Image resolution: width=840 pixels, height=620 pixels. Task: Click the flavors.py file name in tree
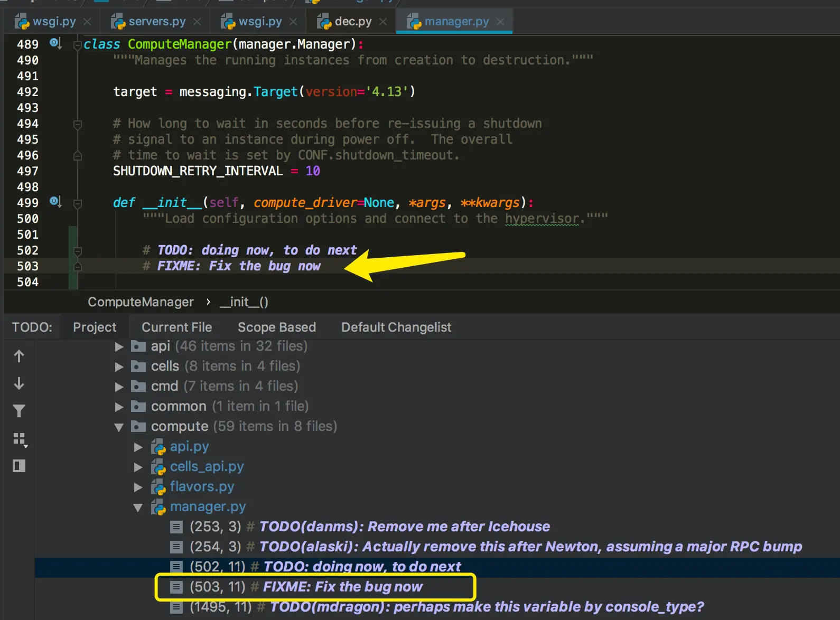click(202, 486)
